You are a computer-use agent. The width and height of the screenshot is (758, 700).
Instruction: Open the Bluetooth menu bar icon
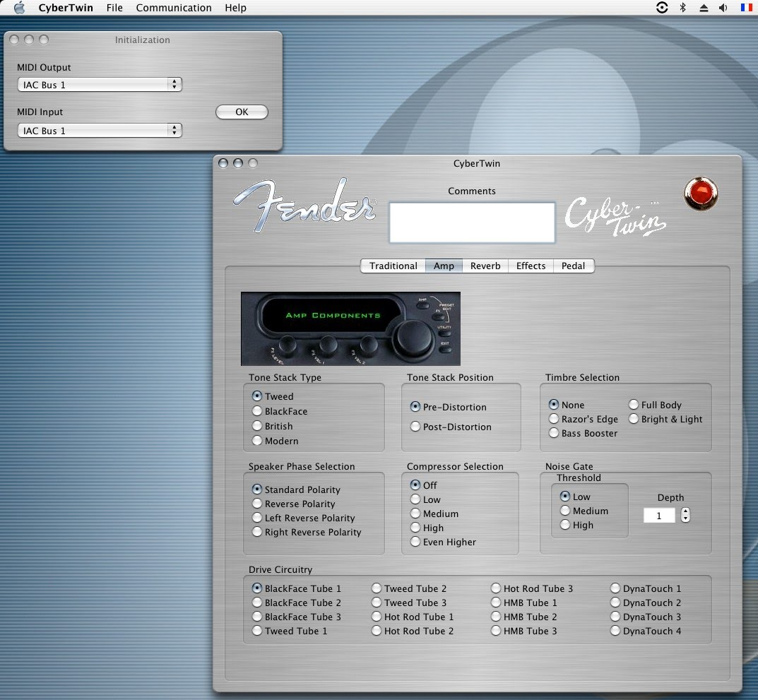[682, 8]
